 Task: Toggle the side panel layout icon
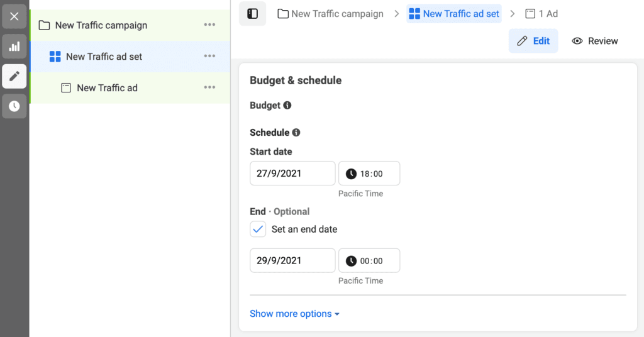click(252, 14)
